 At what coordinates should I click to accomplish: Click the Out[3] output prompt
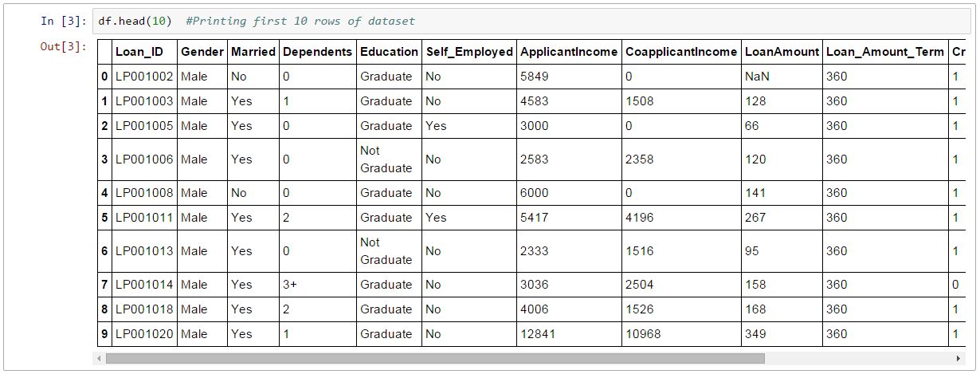tap(63, 46)
